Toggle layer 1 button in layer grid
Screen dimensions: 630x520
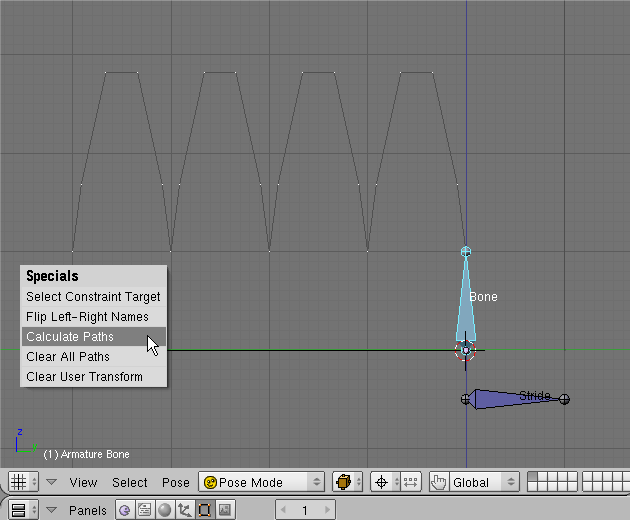tap(533, 477)
